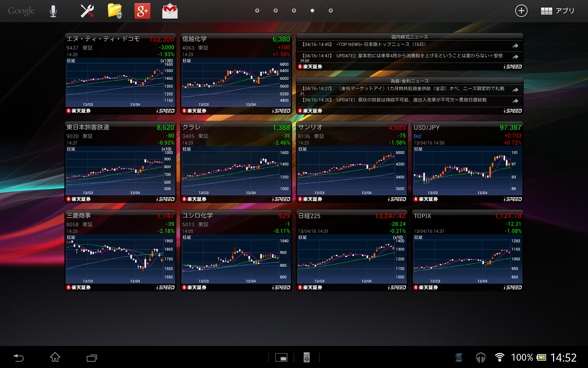The image size is (588, 368).
Task: Open the 14:52 clock in status bar
Action: click(x=563, y=357)
